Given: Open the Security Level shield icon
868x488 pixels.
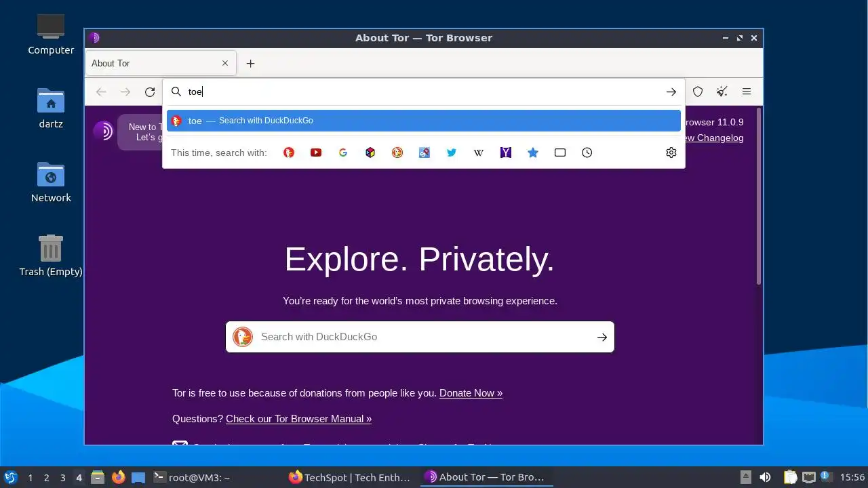Looking at the screenshot, I should tap(698, 91).
